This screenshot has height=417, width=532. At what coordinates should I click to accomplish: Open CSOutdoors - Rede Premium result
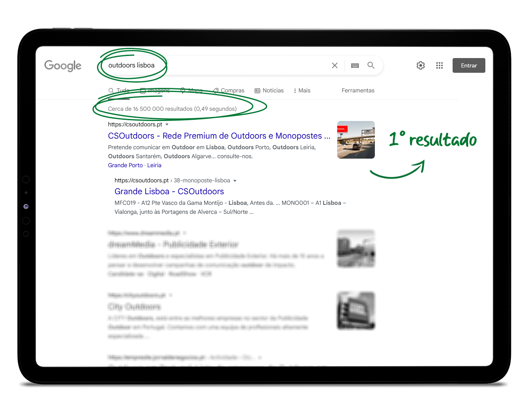219,136
